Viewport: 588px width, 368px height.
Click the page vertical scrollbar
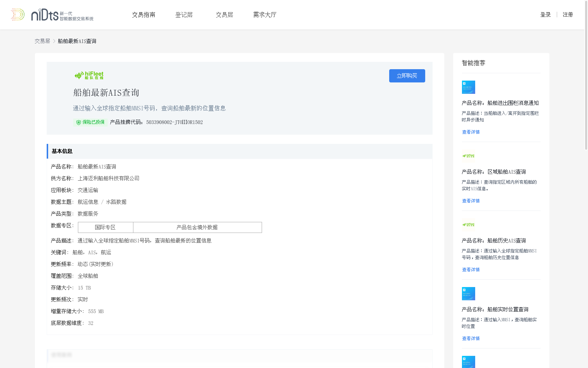tap(586, 75)
